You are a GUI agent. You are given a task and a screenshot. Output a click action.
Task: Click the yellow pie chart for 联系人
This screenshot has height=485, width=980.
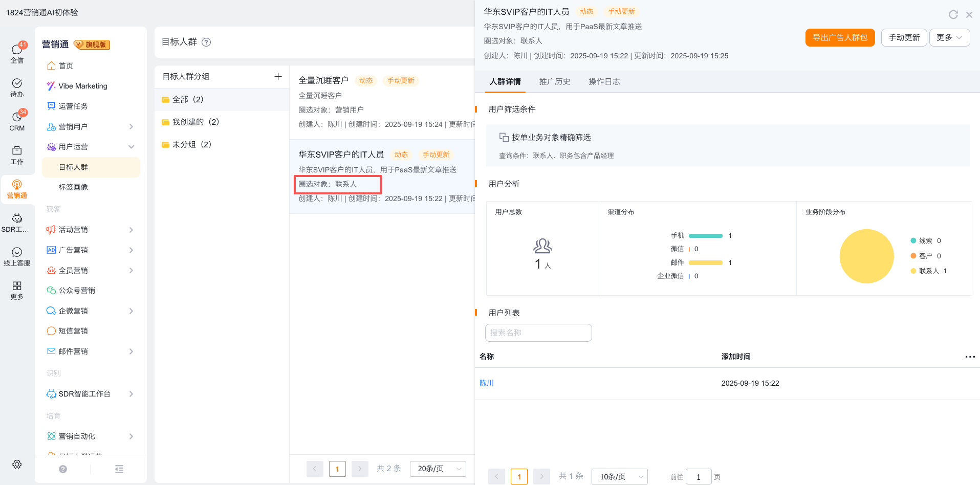[x=866, y=256]
